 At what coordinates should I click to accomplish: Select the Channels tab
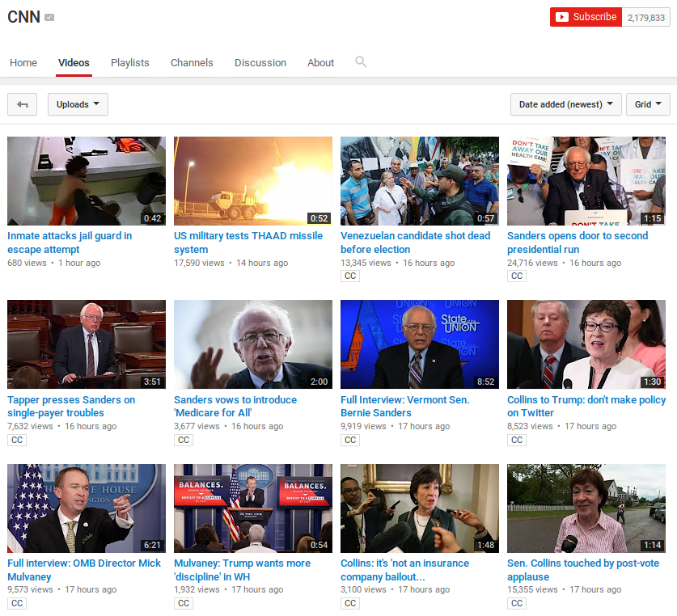(192, 63)
